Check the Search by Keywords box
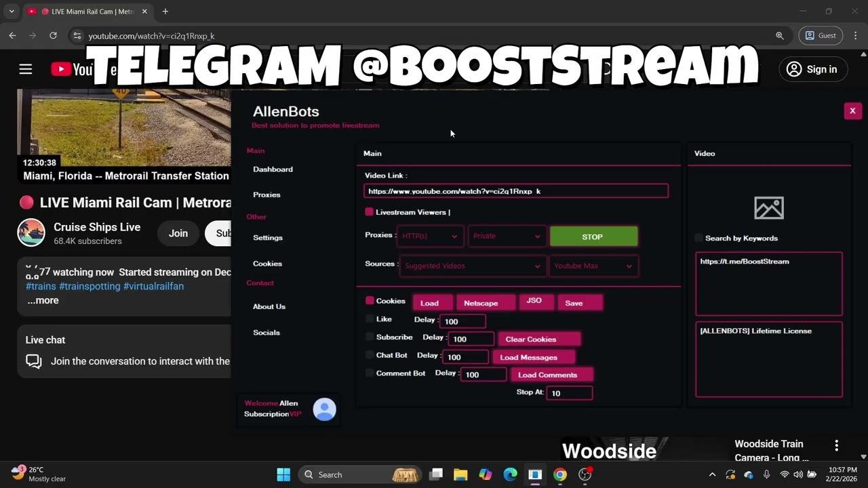 click(x=698, y=238)
